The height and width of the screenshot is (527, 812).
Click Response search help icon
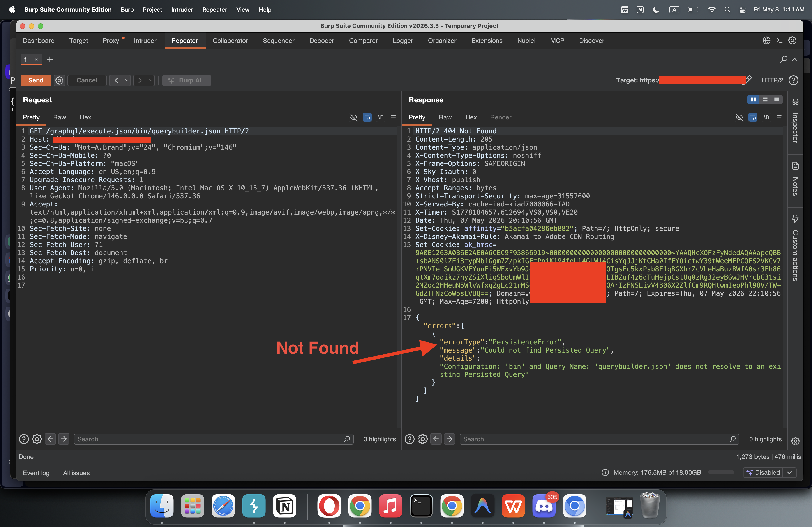[x=409, y=439]
